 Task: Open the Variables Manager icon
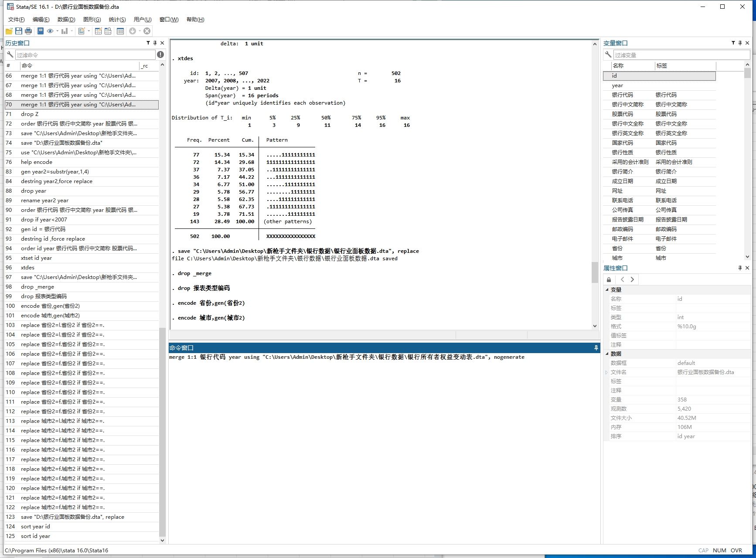(x=120, y=31)
